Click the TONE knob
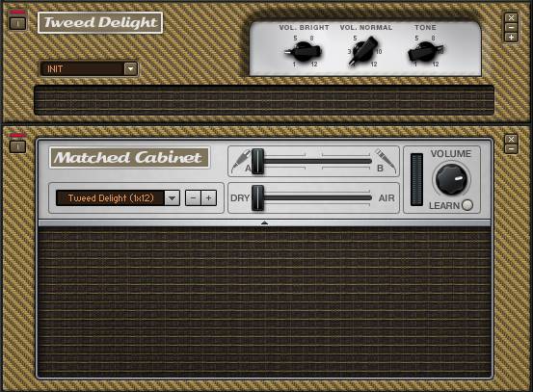The image size is (533, 392). [x=425, y=51]
